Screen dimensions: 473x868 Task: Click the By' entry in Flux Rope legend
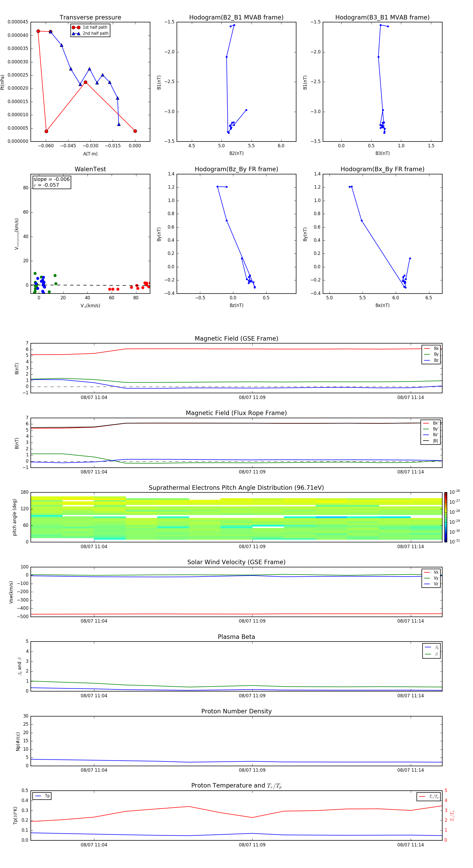tap(431, 429)
